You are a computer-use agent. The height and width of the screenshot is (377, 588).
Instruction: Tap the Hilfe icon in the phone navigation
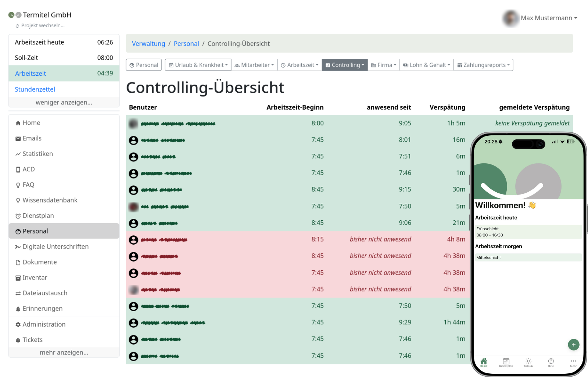(x=551, y=362)
